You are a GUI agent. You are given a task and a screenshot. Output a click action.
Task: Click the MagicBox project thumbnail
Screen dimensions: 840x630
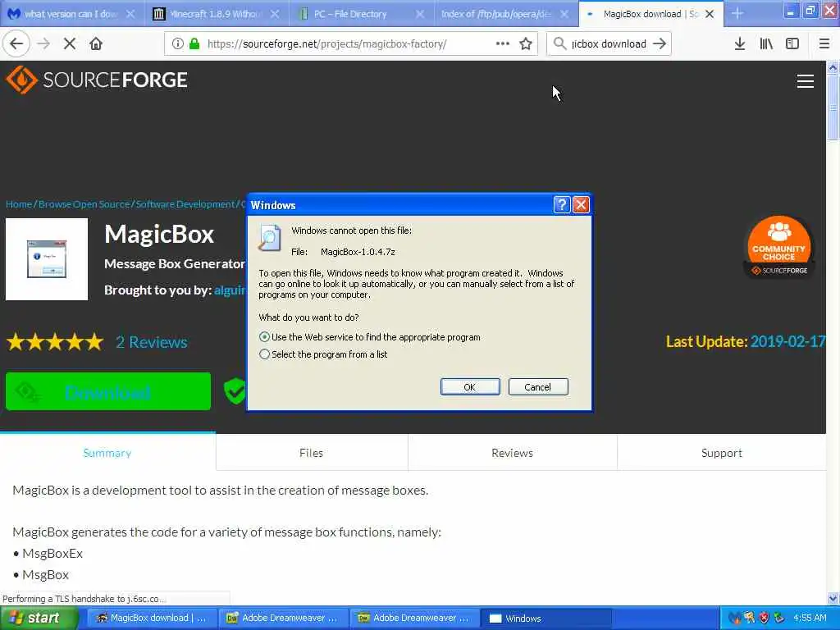pyautogui.click(x=47, y=258)
